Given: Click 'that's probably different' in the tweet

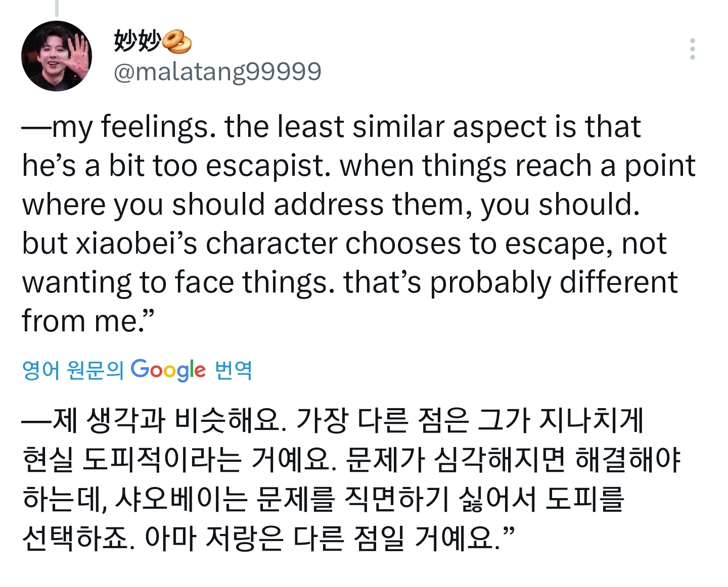Looking at the screenshot, I should [510, 282].
